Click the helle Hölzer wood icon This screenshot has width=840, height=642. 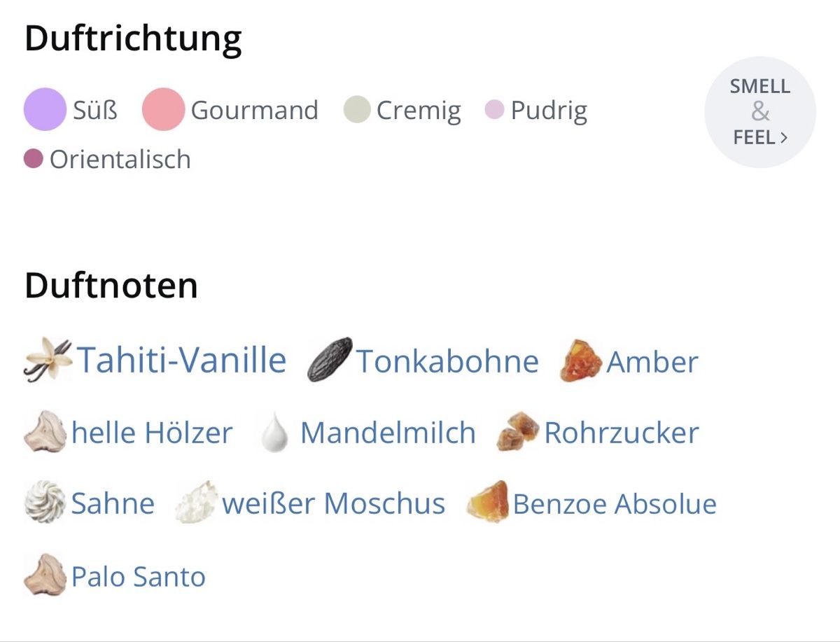point(45,432)
